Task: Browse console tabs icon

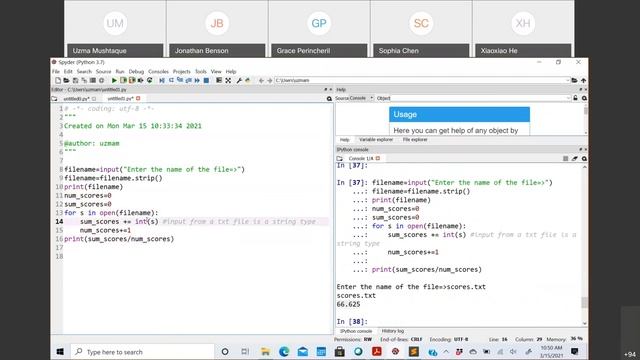Action: tap(340, 158)
